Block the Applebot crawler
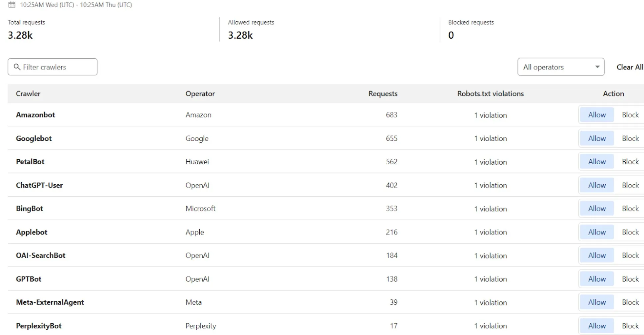Viewport: 644px width, 335px height. pyautogui.click(x=630, y=232)
